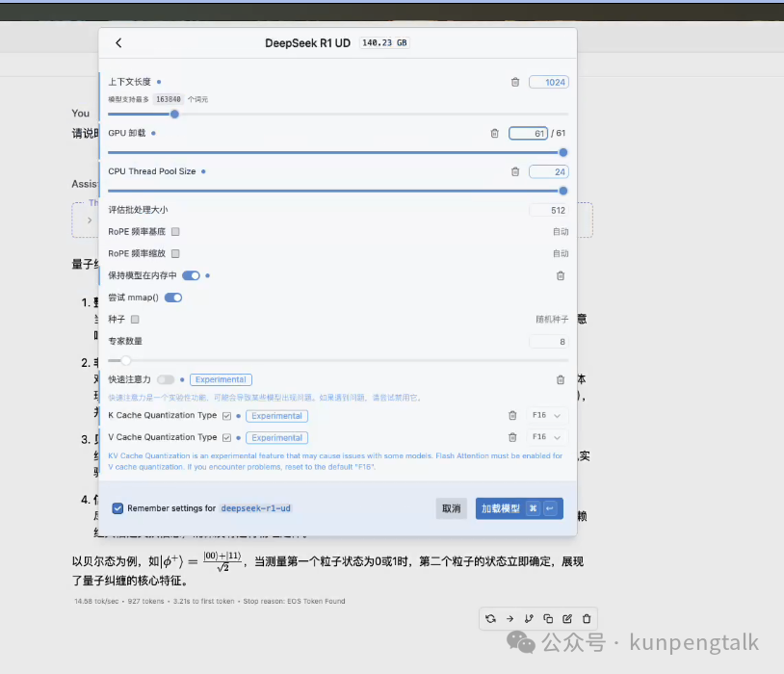Screen dimensions: 784x674
Task: Click the 14.58 tok/sec stats line
Action: coord(210,601)
